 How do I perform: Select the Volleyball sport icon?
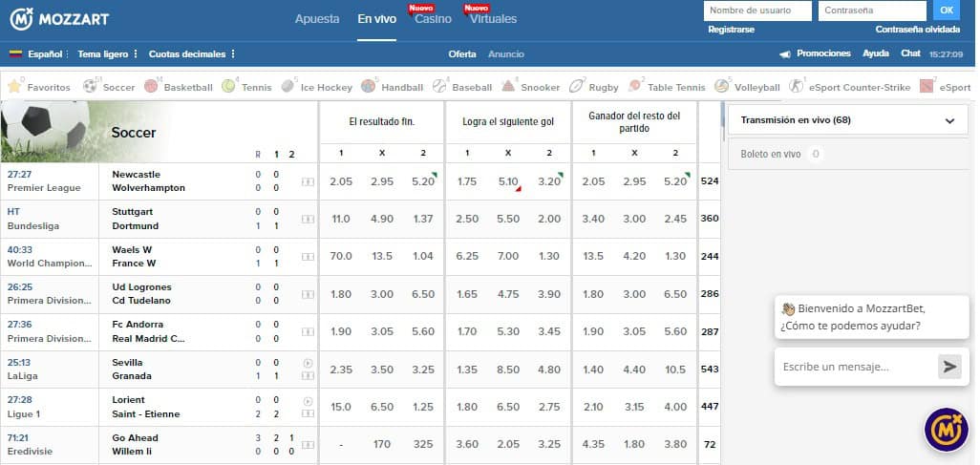tap(722, 86)
